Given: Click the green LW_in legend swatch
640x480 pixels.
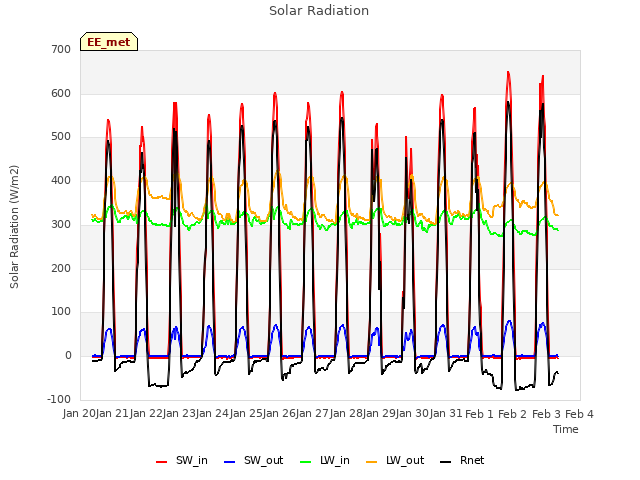Looking at the screenshot, I should (305, 462).
